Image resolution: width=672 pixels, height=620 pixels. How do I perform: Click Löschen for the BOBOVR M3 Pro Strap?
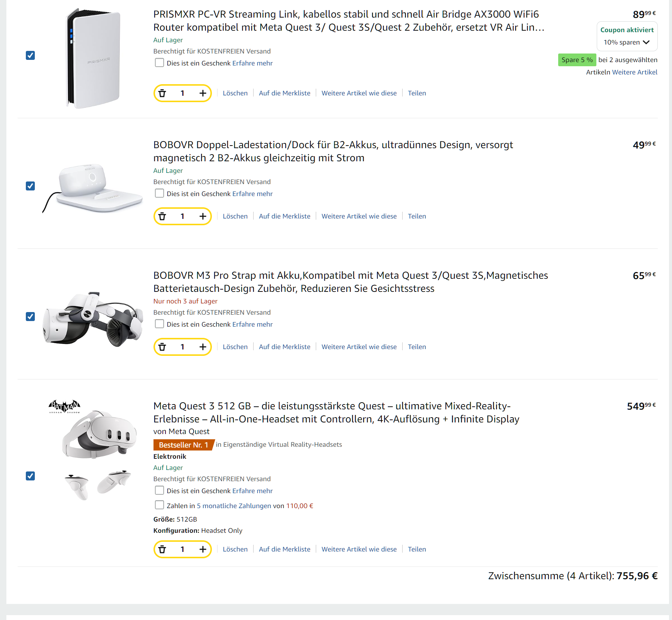(x=235, y=347)
